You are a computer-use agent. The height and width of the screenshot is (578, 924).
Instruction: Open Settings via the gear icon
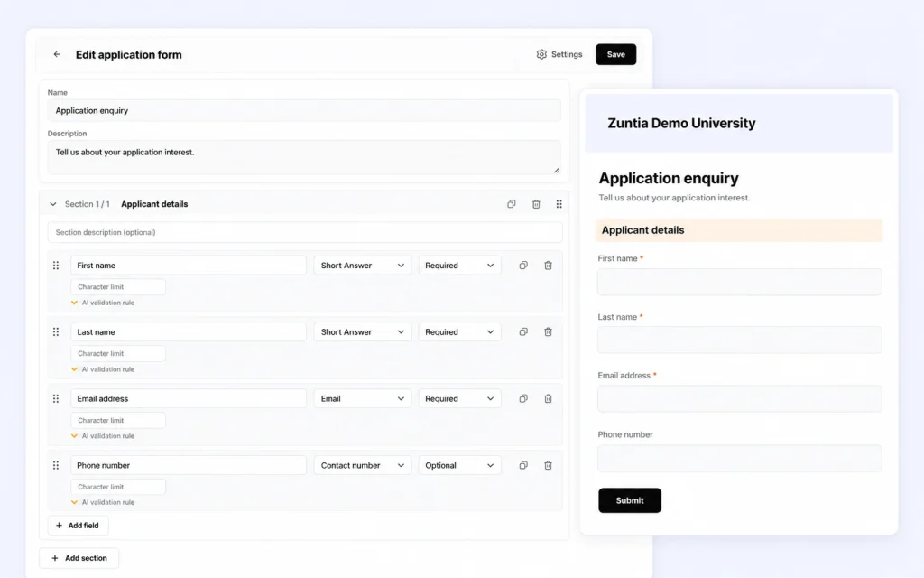[559, 54]
